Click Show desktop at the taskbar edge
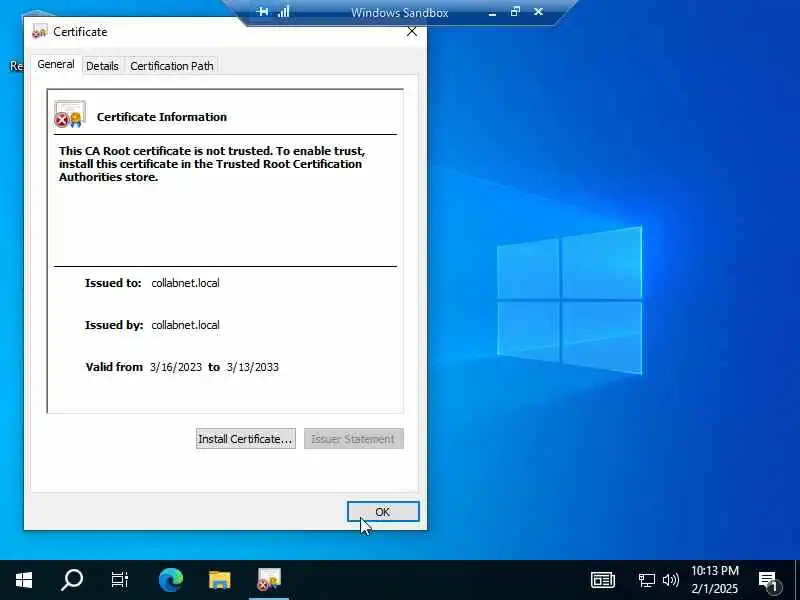Image resolution: width=800 pixels, height=600 pixels. click(x=797, y=580)
